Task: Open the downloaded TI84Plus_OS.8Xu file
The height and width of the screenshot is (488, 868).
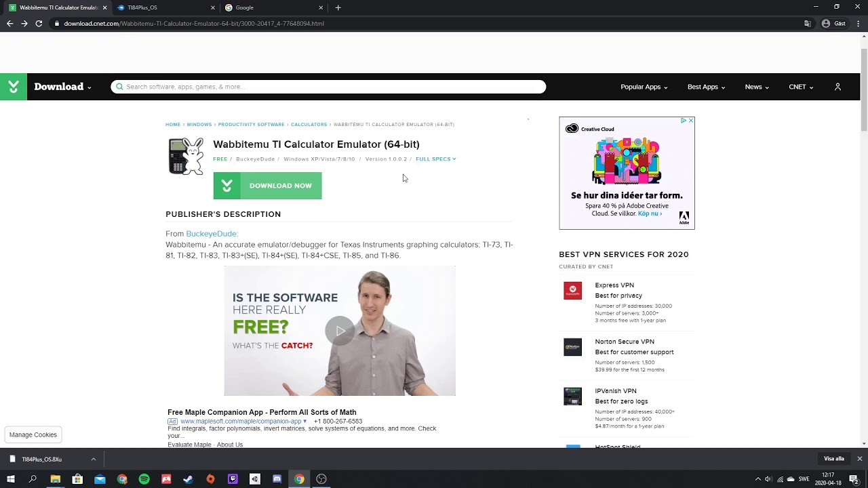Action: (x=42, y=459)
